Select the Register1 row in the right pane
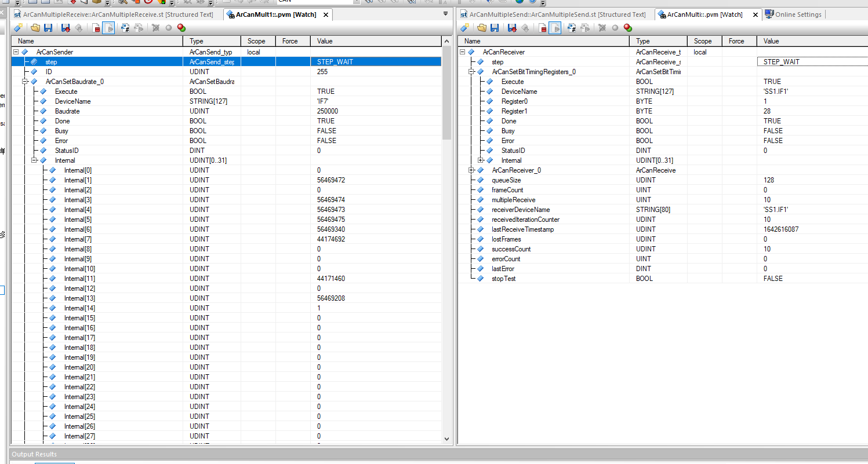Screen dimensions: 868x464 (663, 111)
